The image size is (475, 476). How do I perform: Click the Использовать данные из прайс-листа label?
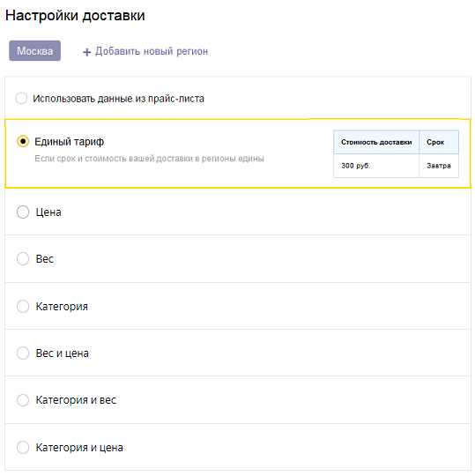point(118,99)
